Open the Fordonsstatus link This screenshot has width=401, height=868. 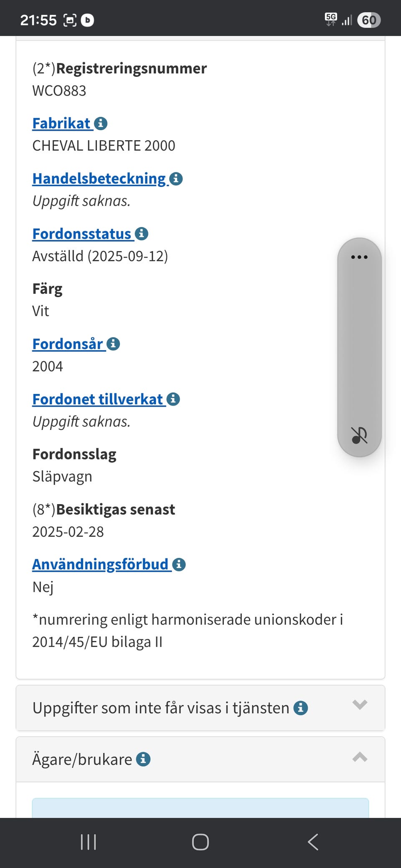(x=82, y=234)
